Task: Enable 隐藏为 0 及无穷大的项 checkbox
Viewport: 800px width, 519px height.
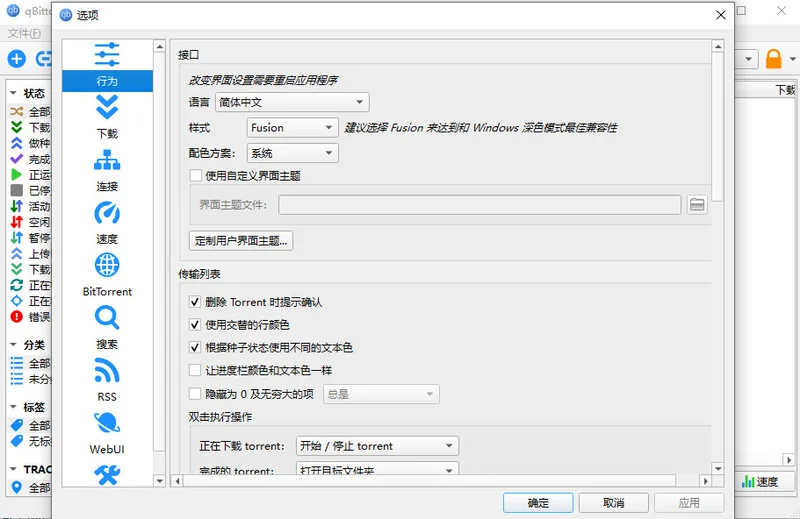Action: [x=195, y=394]
